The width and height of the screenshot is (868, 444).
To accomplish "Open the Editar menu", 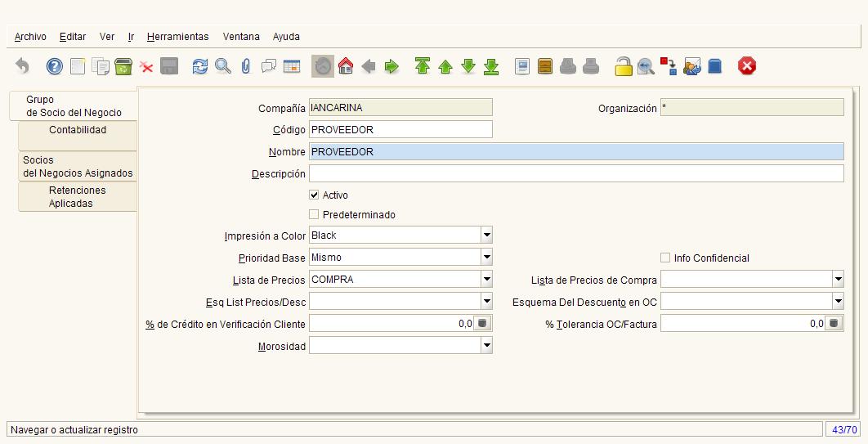I will [73, 37].
